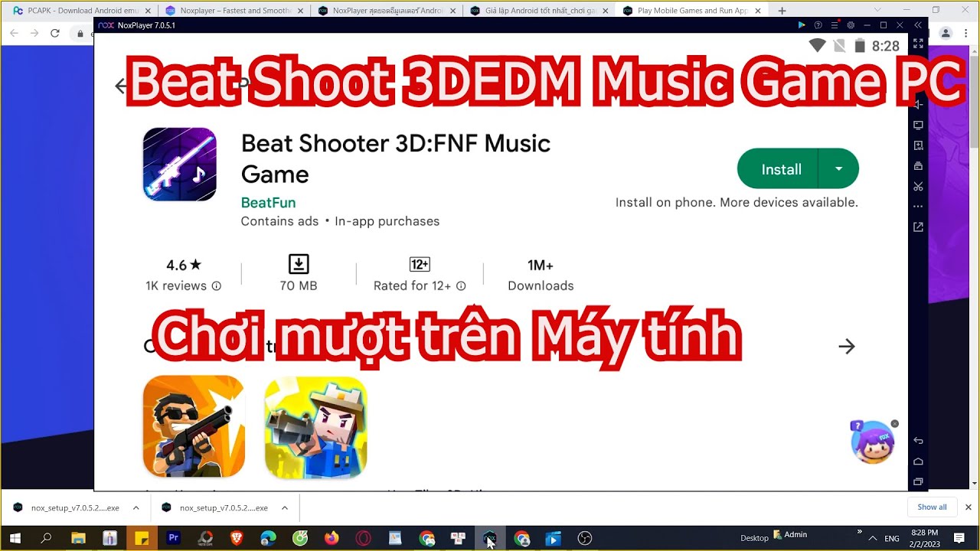Go back using Play Store back arrow
This screenshot has height=551, width=980.
(x=120, y=86)
